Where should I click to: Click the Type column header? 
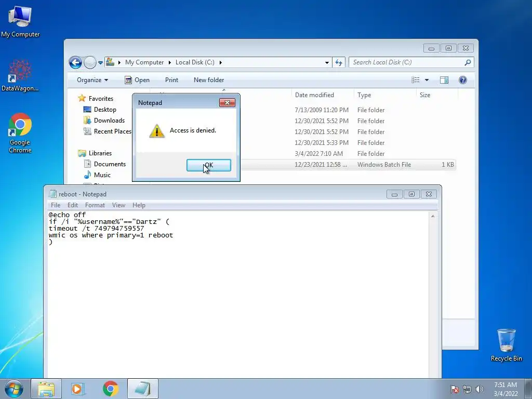(385, 95)
